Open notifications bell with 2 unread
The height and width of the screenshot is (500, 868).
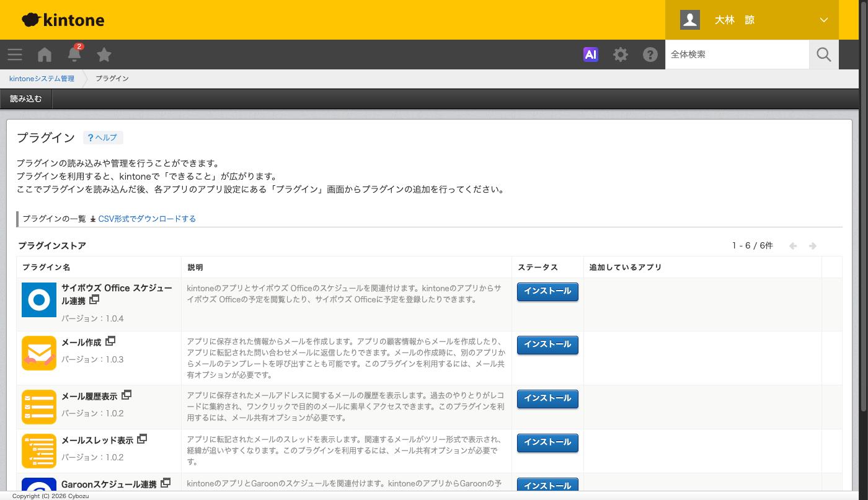pyautogui.click(x=74, y=54)
